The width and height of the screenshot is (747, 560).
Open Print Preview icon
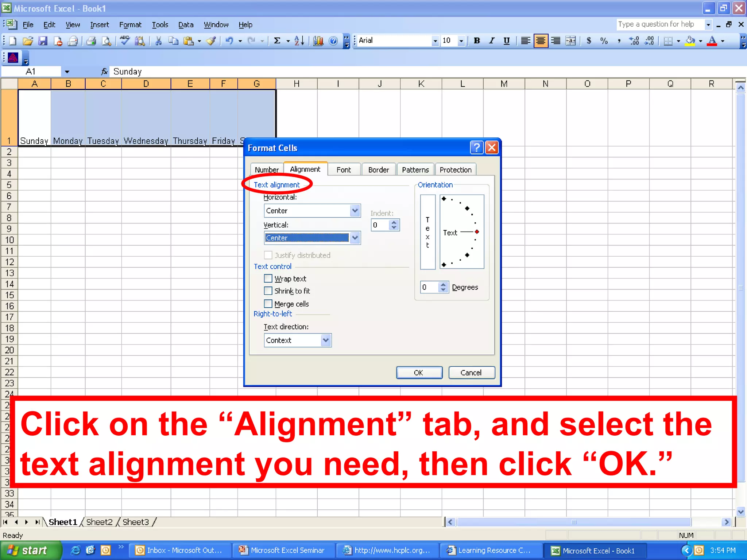[107, 41]
